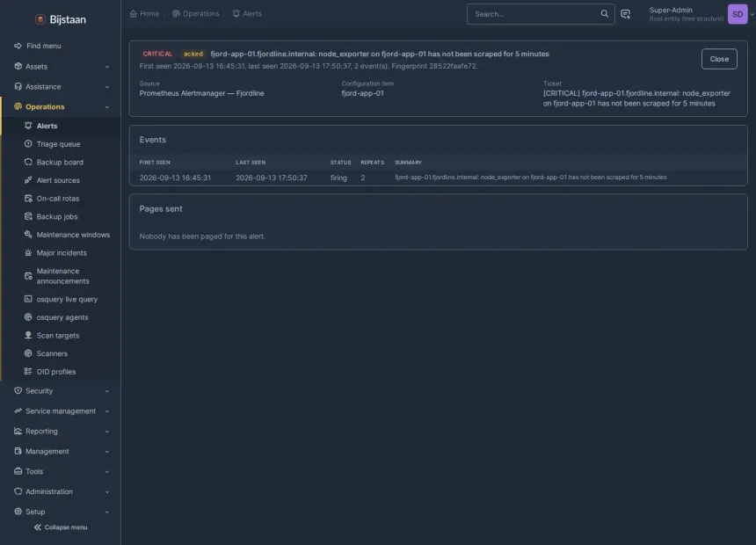The height and width of the screenshot is (545, 756).
Task: Click the search magnifier icon
Action: 604,13
